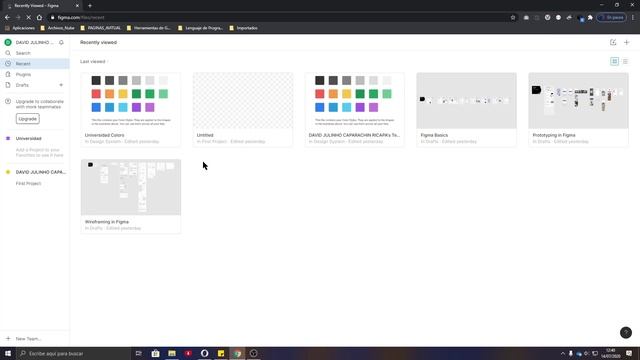640x360 pixels.
Task: Open Task View in taskbar
Action: tap(139, 353)
